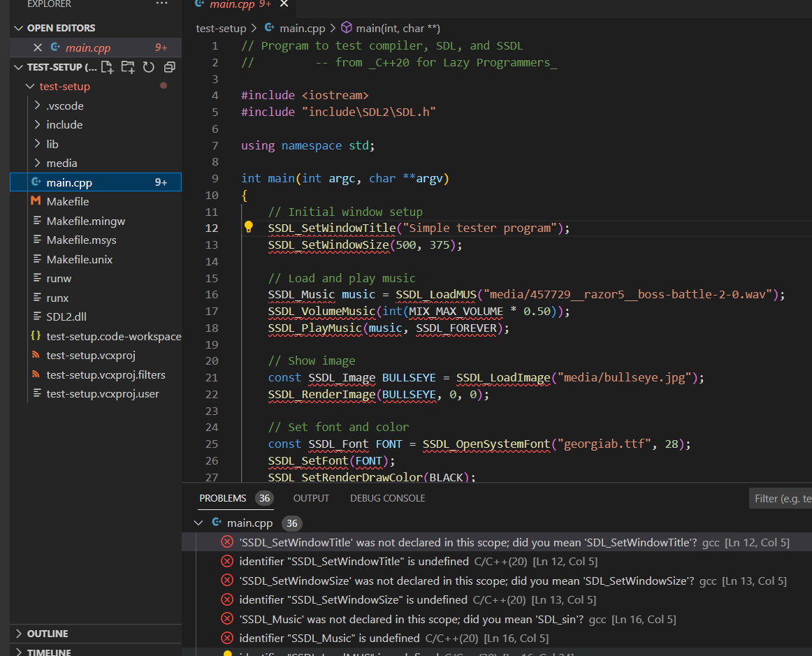
Task: Open the Makefile in Explorer
Action: pyautogui.click(x=68, y=201)
